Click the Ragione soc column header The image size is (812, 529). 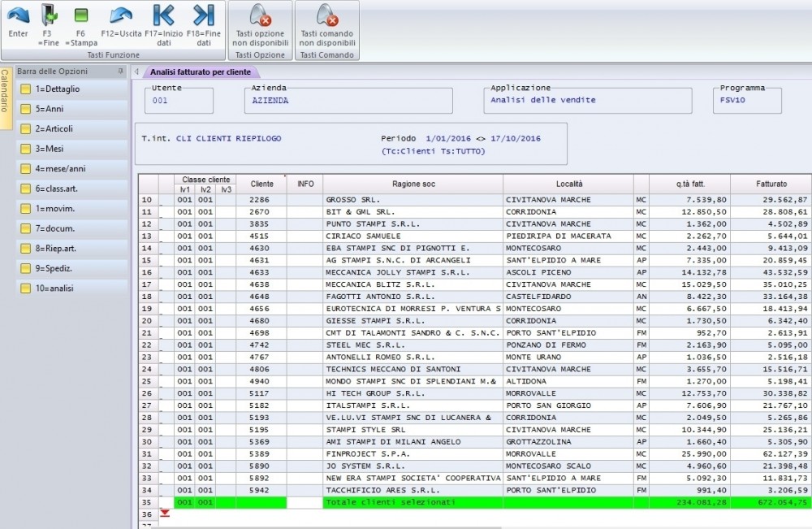[x=413, y=184]
